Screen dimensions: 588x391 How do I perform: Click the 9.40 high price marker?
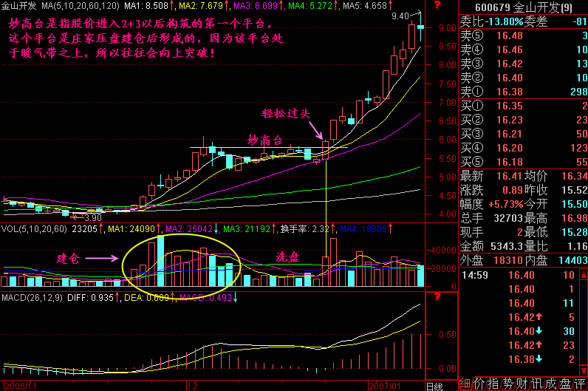click(400, 16)
